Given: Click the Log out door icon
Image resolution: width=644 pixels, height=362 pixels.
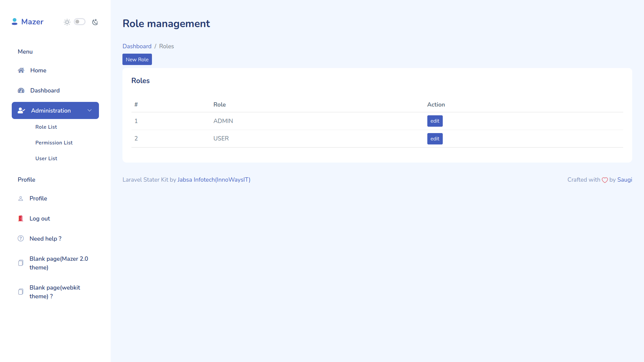Looking at the screenshot, I should [21, 219].
